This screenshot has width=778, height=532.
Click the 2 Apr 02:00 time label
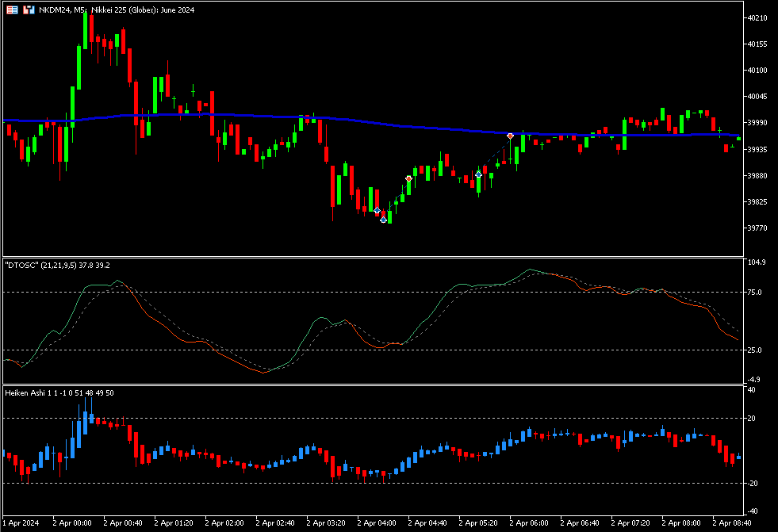(224, 523)
